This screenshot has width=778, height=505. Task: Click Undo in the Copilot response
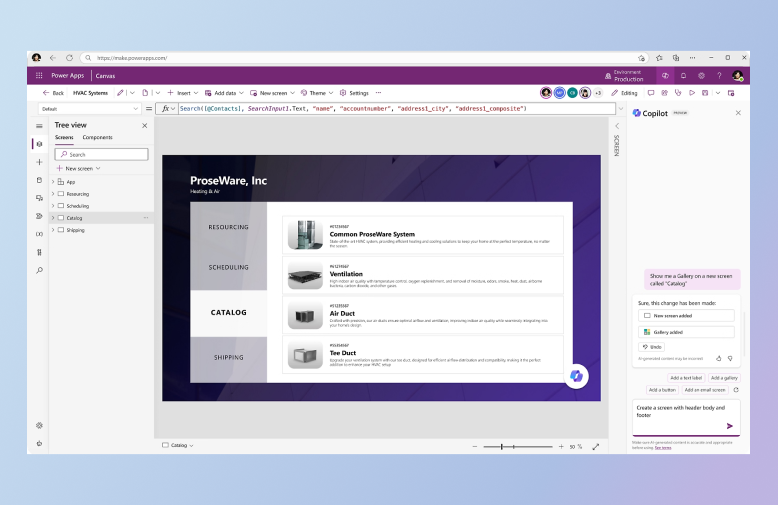coord(652,347)
